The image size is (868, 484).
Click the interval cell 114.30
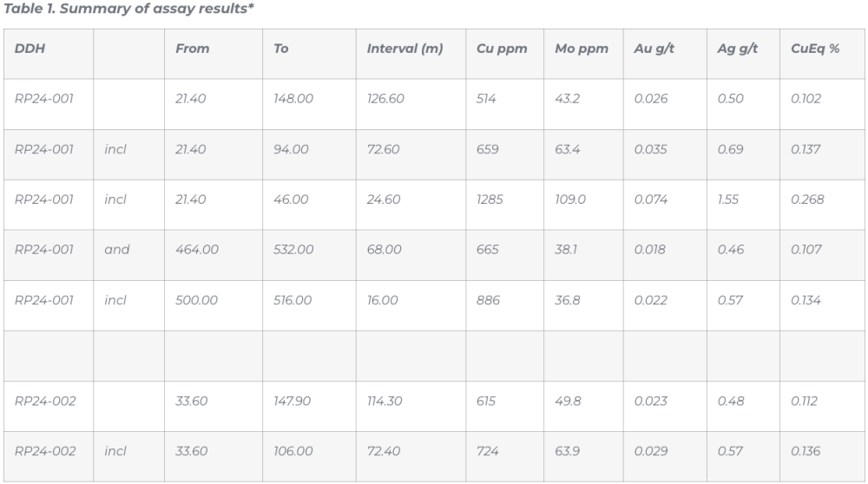coord(385,401)
